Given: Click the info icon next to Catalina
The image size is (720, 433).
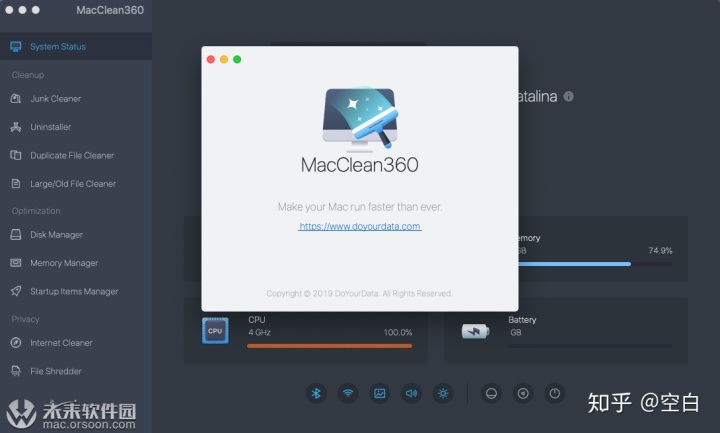Looking at the screenshot, I should [568, 96].
